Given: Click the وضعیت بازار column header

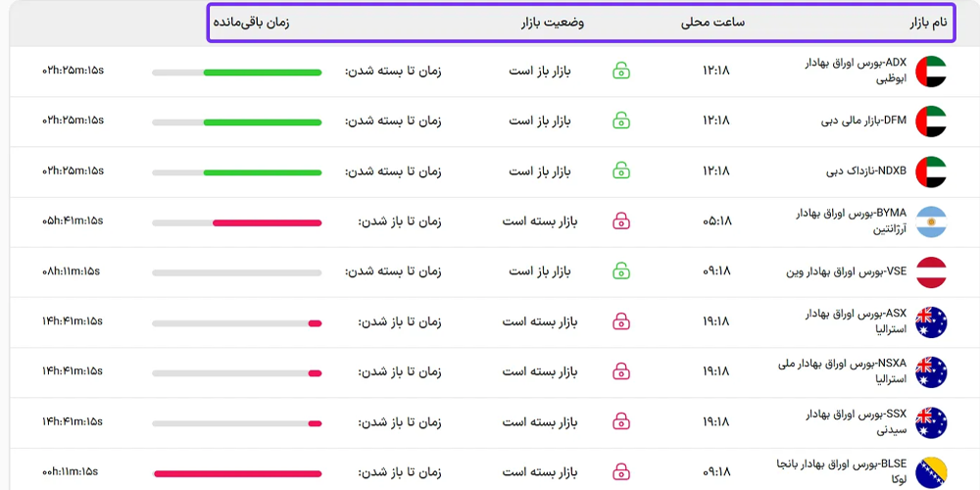Looking at the screenshot, I should [x=552, y=22].
